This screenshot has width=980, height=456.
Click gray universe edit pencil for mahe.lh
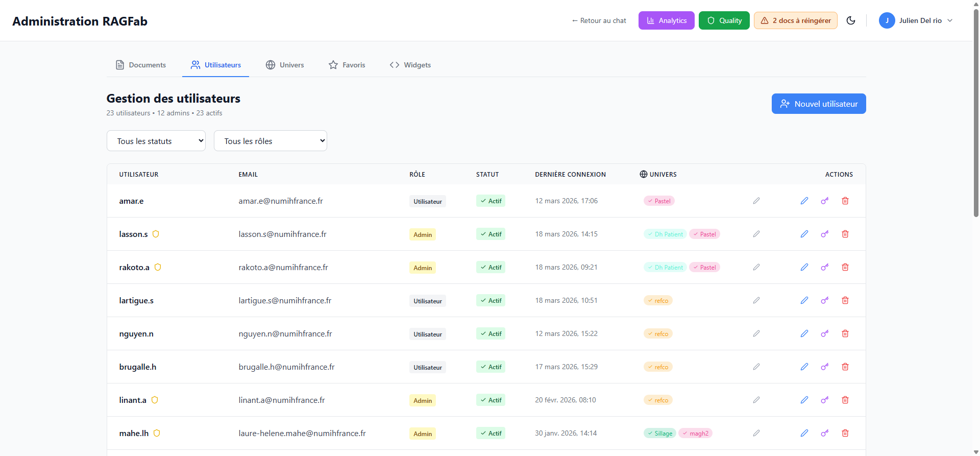pos(756,433)
